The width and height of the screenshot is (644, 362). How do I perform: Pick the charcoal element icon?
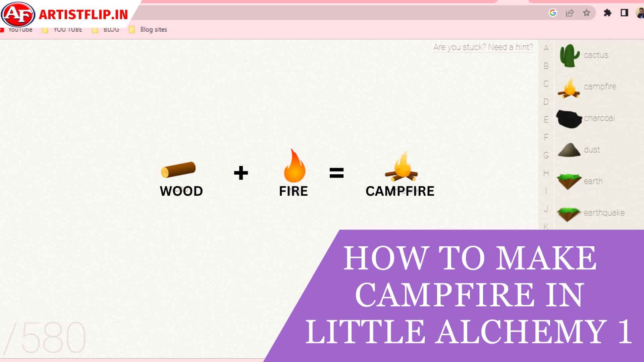[x=569, y=118]
